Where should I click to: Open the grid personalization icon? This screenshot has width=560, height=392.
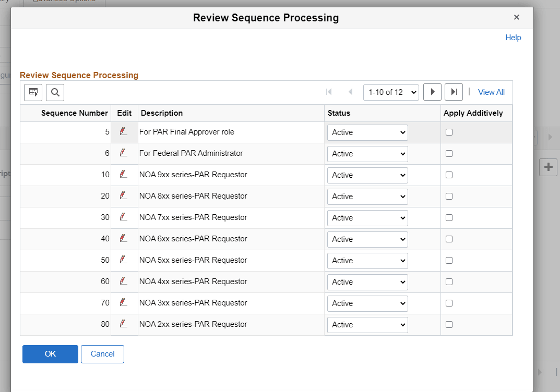33,92
